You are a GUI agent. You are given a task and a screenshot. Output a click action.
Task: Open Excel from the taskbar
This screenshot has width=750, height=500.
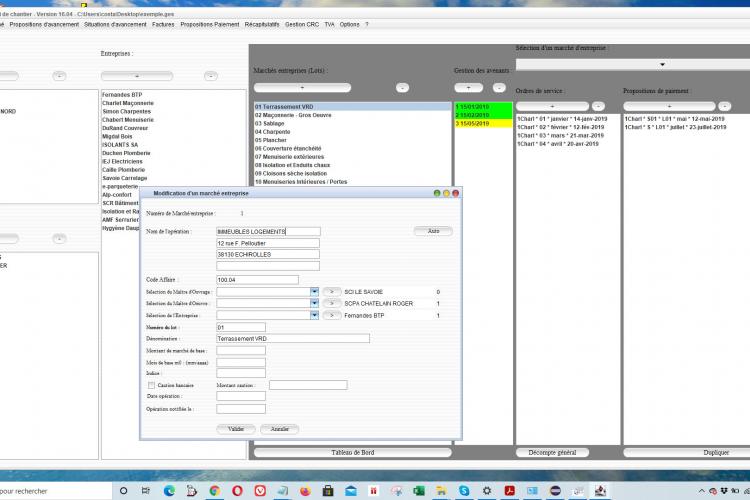pyautogui.click(x=419, y=491)
